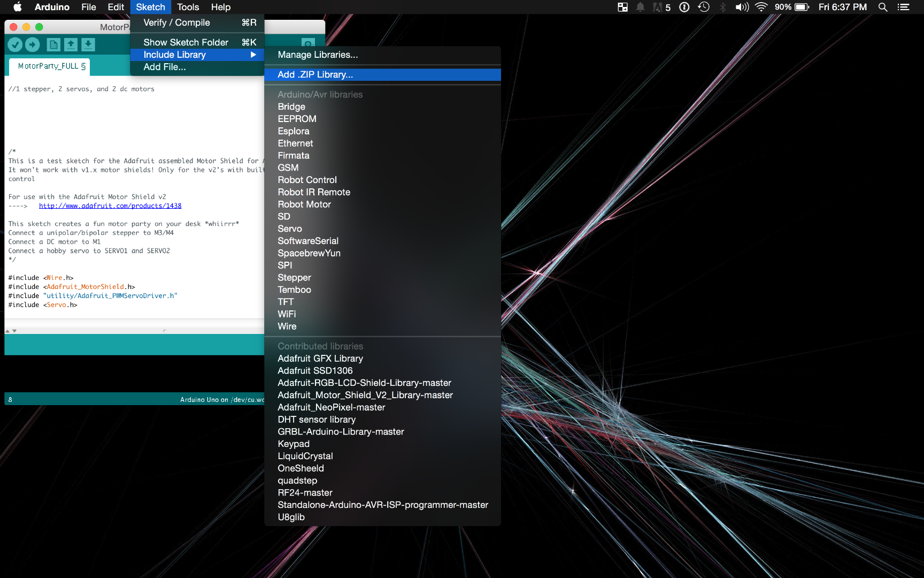This screenshot has width=924, height=578.
Task: Select the WiFi library
Action: pyautogui.click(x=382, y=314)
